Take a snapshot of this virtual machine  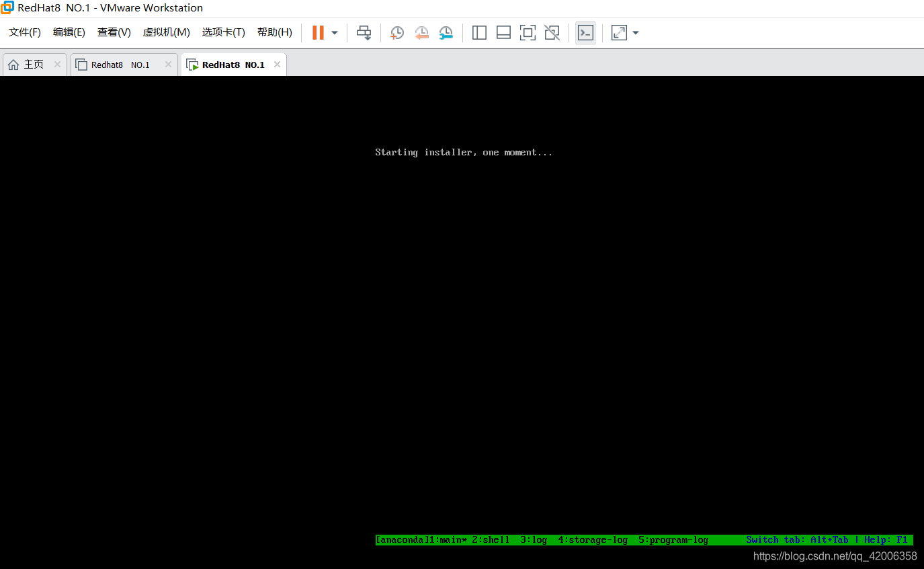point(396,32)
